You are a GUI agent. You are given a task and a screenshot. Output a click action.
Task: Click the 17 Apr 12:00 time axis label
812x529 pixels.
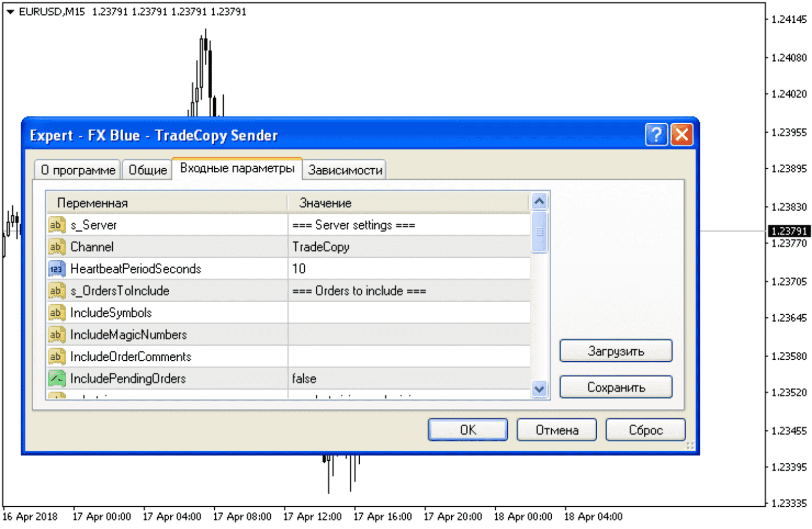pos(312,516)
